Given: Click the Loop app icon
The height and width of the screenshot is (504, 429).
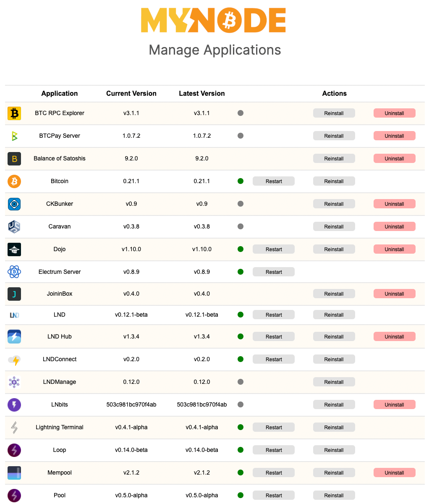Looking at the screenshot, I should tap(14, 450).
